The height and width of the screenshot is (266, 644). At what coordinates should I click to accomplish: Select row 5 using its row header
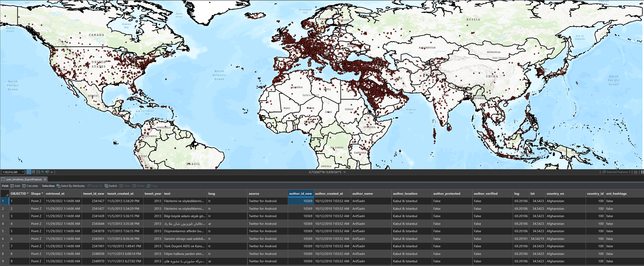[4, 231]
